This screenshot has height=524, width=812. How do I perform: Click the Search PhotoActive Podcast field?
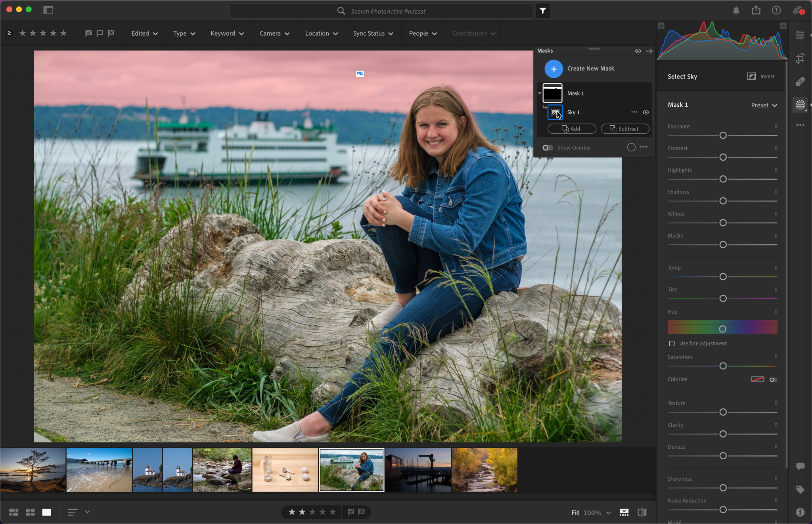point(381,11)
